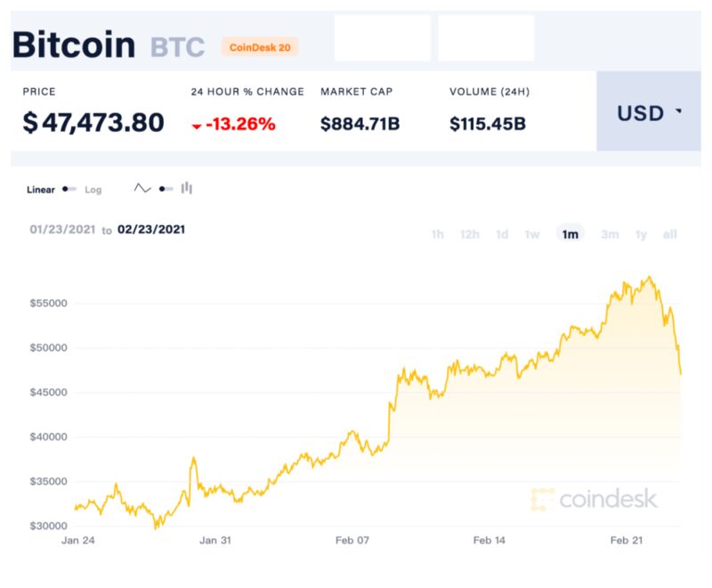Toggle the Linear/Log scale switch

coord(69,189)
